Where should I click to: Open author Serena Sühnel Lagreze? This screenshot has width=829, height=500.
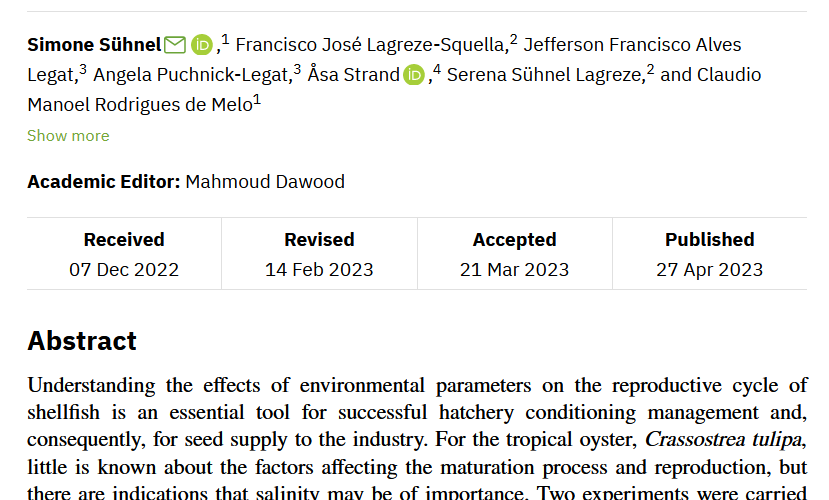(x=544, y=75)
